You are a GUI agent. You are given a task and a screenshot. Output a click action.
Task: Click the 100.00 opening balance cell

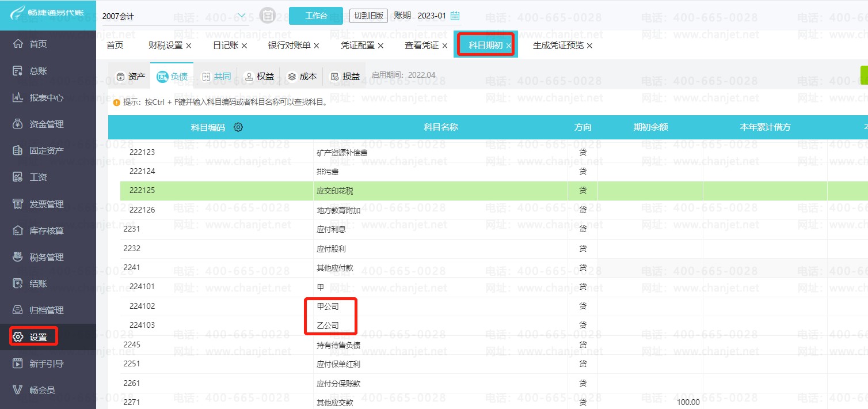coord(650,402)
